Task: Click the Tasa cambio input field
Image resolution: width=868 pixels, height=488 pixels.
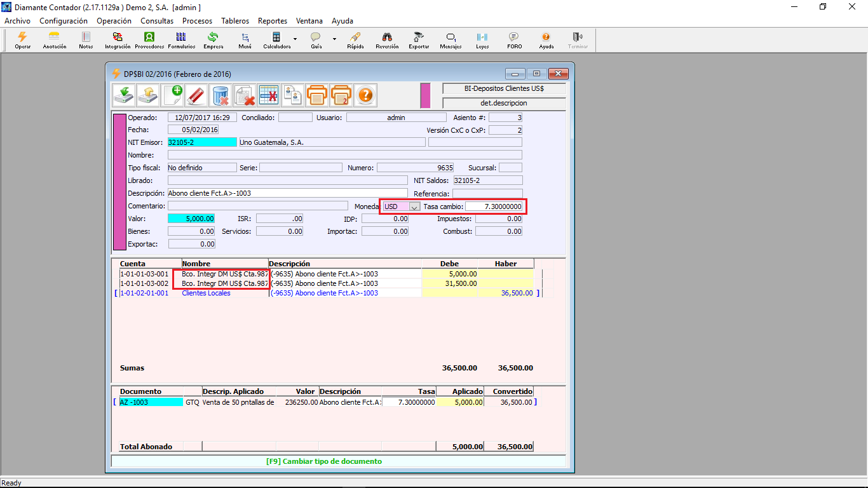Action: (494, 207)
